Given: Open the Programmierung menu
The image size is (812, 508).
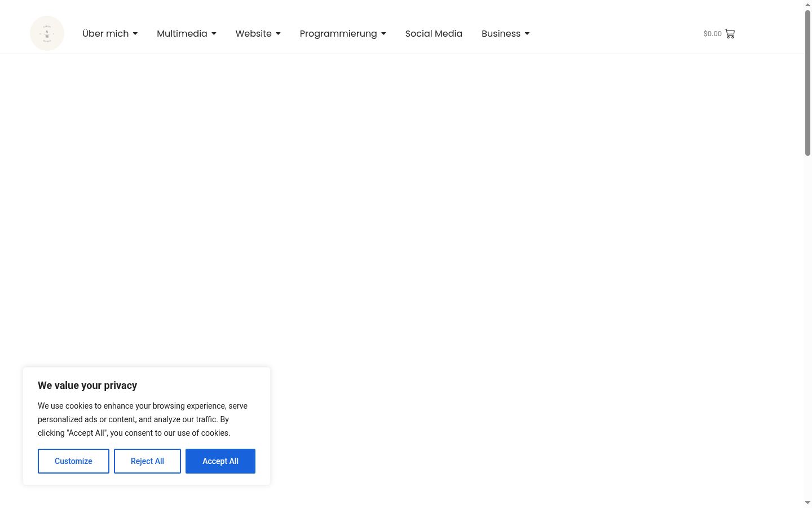Looking at the screenshot, I should tap(338, 34).
